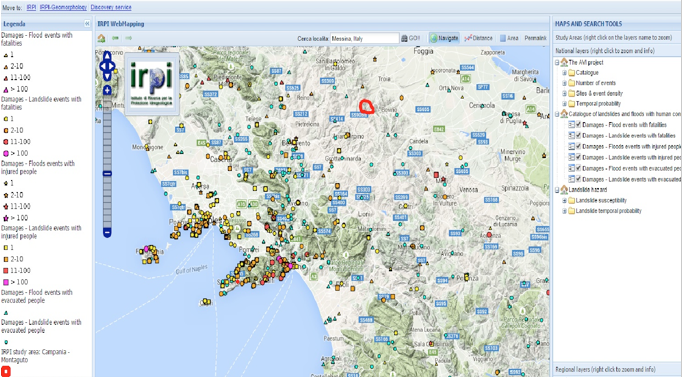Pan the map left with the arrow
Viewport: 683px width, 378px height.
tap(102, 66)
